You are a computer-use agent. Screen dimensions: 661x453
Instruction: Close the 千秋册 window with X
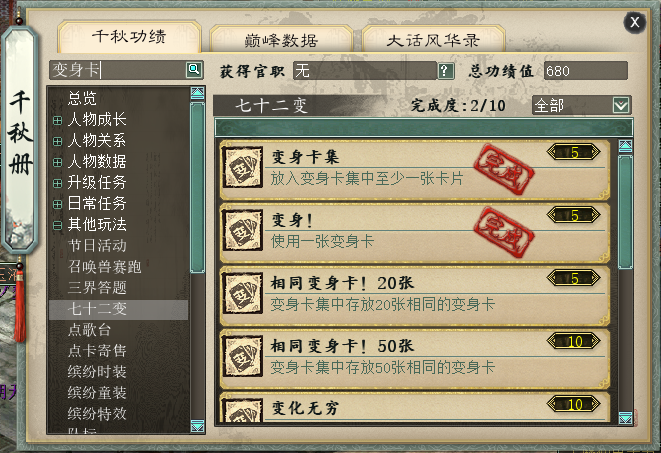[x=634, y=22]
